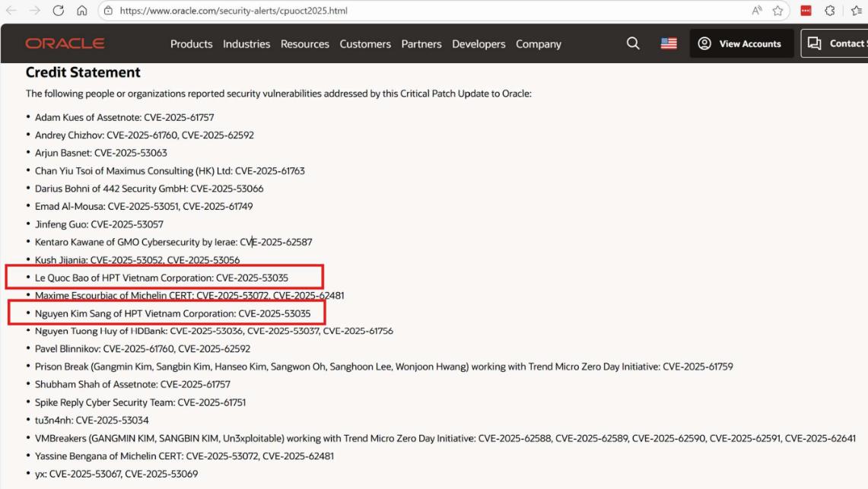Open the Favorites list icon
This screenshot has width=868, height=489.
tap(857, 11)
